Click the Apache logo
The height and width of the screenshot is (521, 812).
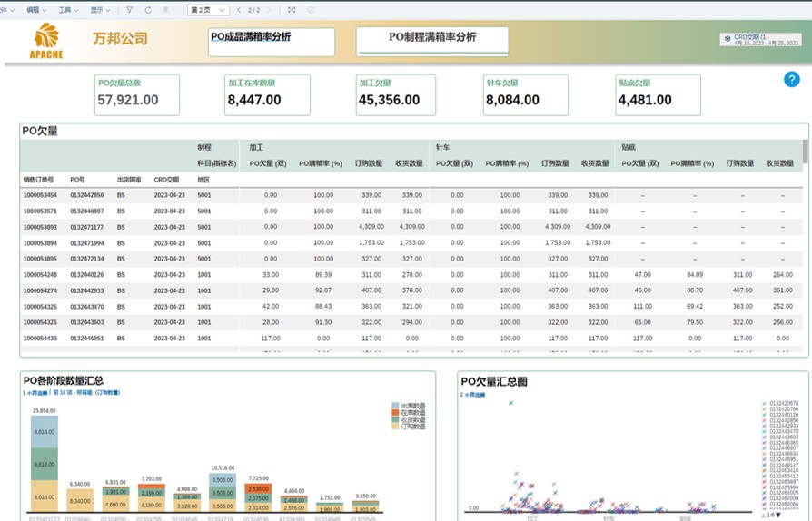[46, 41]
